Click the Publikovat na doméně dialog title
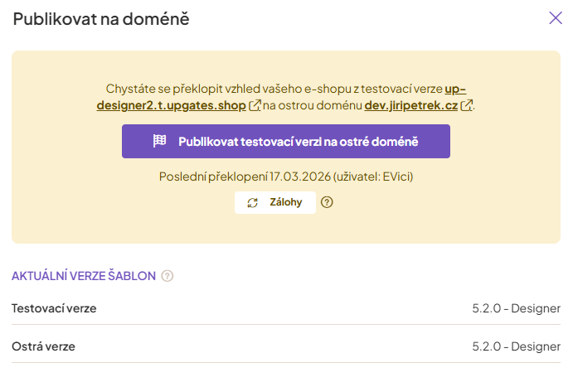 [101, 19]
